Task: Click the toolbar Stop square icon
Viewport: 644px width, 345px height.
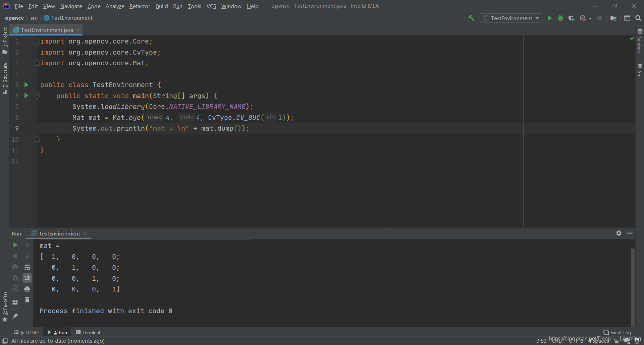Action: (x=600, y=18)
